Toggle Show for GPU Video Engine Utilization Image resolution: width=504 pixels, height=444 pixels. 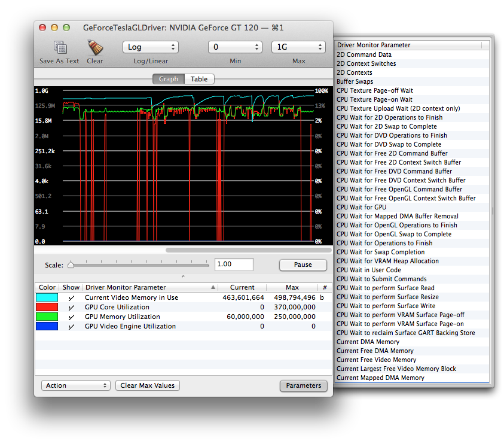71,326
